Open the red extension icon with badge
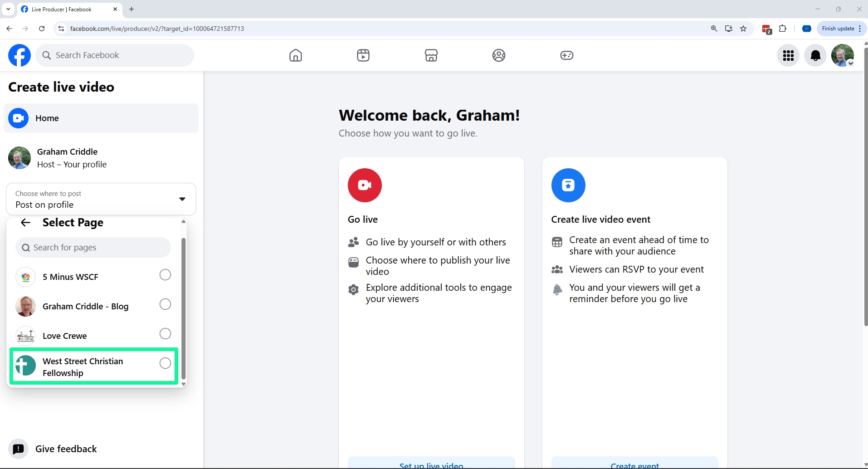This screenshot has height=469, width=868. click(767, 29)
